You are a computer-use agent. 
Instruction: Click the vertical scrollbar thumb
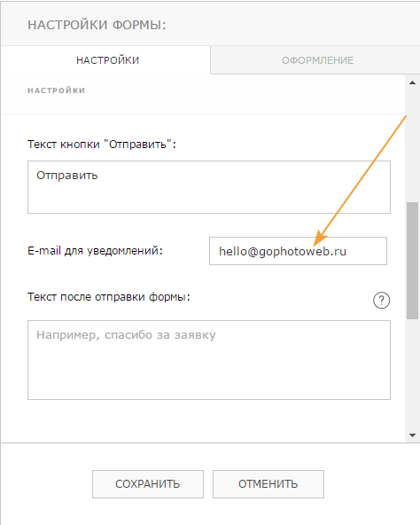click(x=412, y=261)
